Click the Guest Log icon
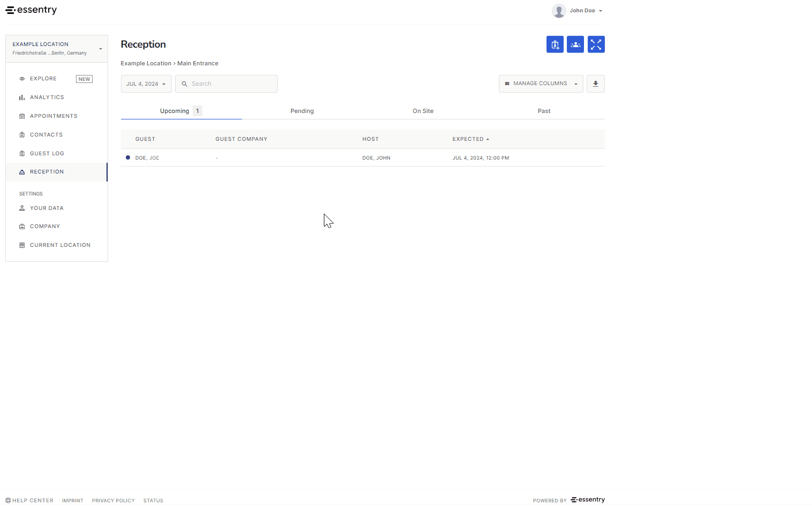 [22, 153]
